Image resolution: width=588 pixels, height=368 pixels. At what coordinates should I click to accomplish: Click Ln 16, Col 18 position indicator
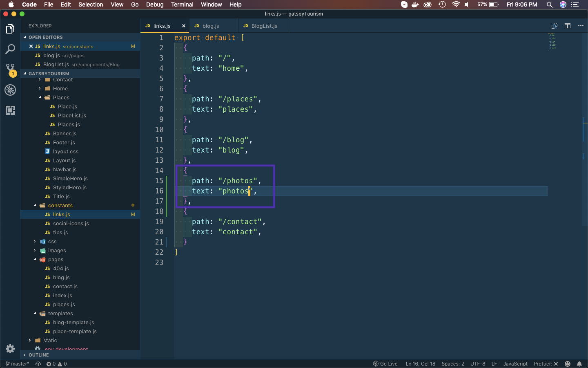coord(420,364)
